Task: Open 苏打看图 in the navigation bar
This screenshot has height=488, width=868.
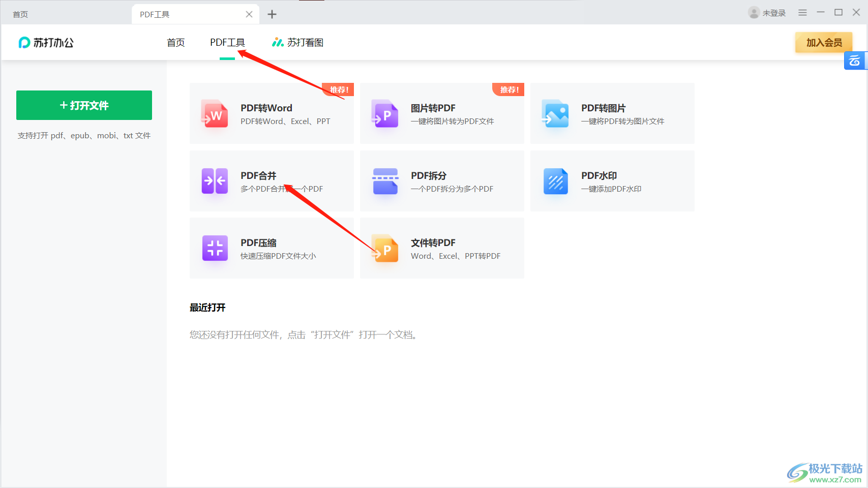Action: point(298,43)
